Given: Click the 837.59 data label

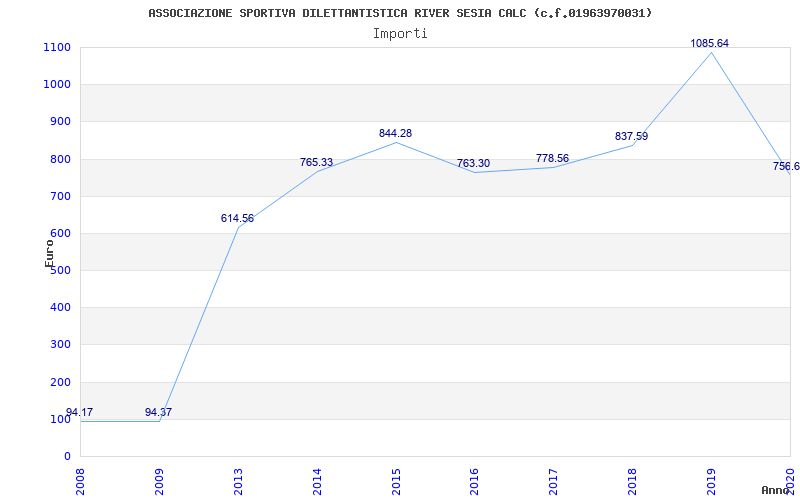Looking at the screenshot, I should [631, 136].
